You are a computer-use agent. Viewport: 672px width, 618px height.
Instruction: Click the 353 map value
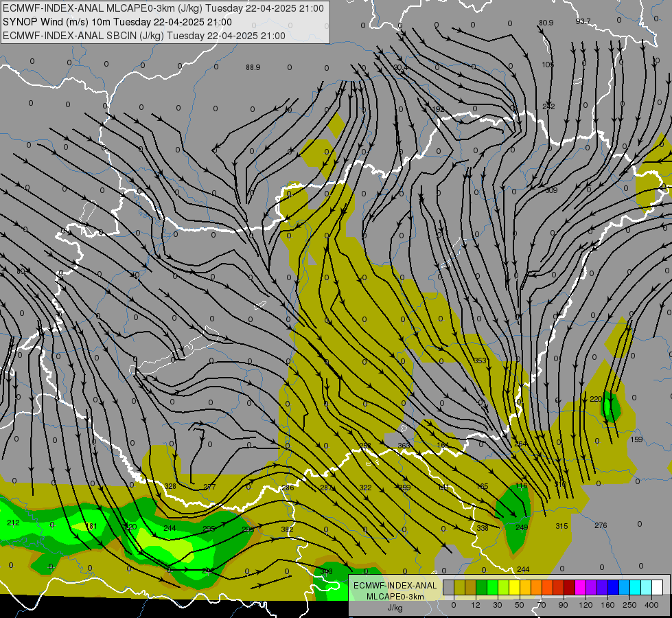(x=480, y=360)
